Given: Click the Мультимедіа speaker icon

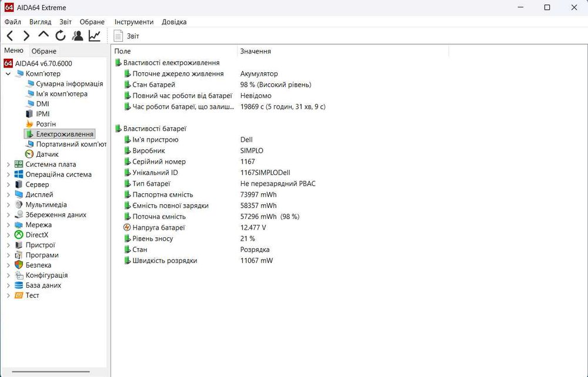Looking at the screenshot, I should [x=19, y=204].
